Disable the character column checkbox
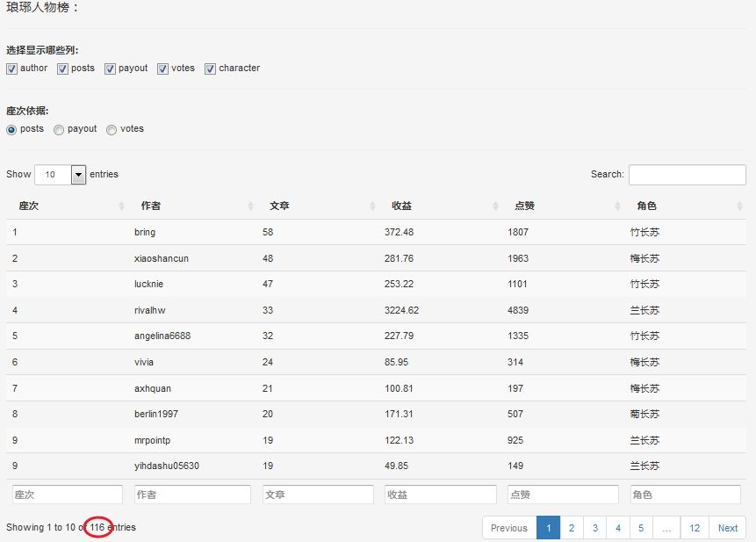 pos(211,69)
